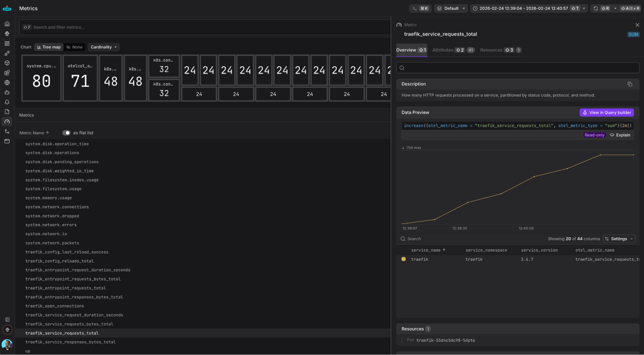Select the Tree map chart option
The width and height of the screenshot is (644, 355).
[x=49, y=47]
